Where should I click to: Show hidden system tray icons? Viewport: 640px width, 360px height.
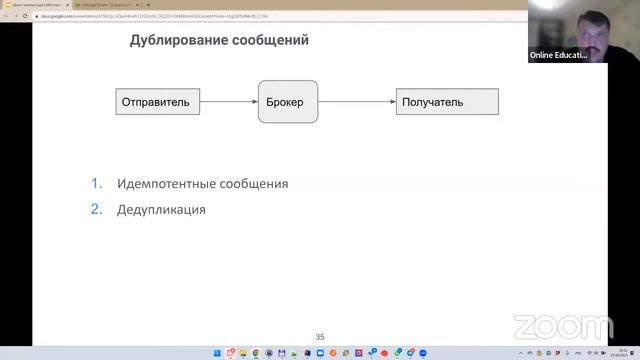tap(520, 353)
